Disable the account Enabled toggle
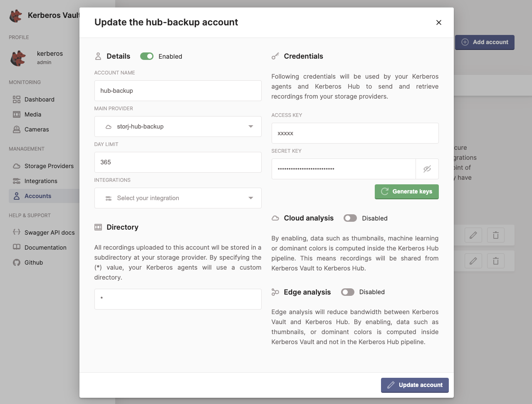Screen dimensions: 532x404 click(146, 56)
